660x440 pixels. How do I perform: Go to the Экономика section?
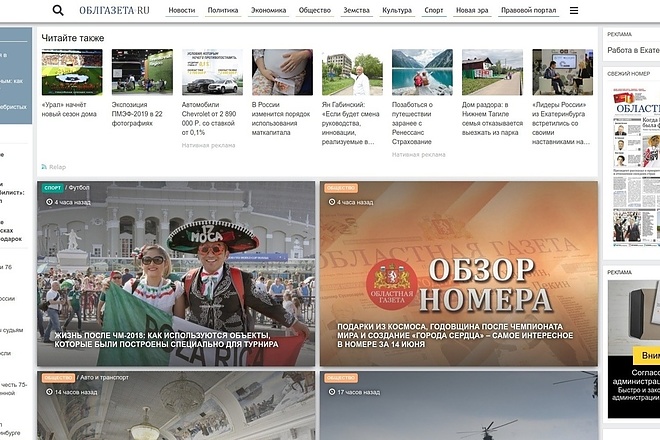269,10
